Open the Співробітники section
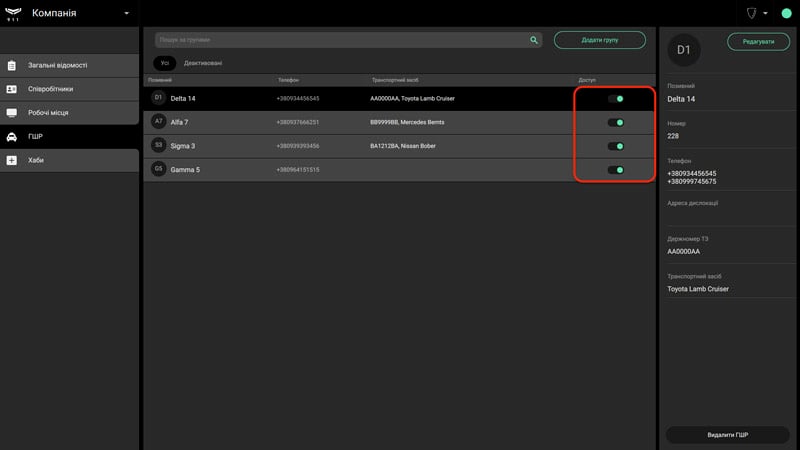Screen dimensions: 800x450 pyautogui.click(x=69, y=89)
